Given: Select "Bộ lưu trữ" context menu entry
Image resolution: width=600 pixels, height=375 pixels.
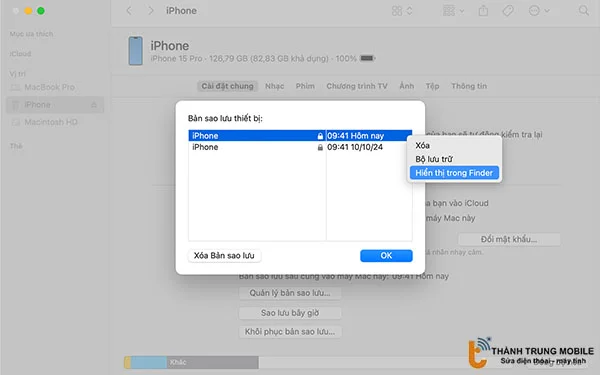Looking at the screenshot, I should point(434,159).
